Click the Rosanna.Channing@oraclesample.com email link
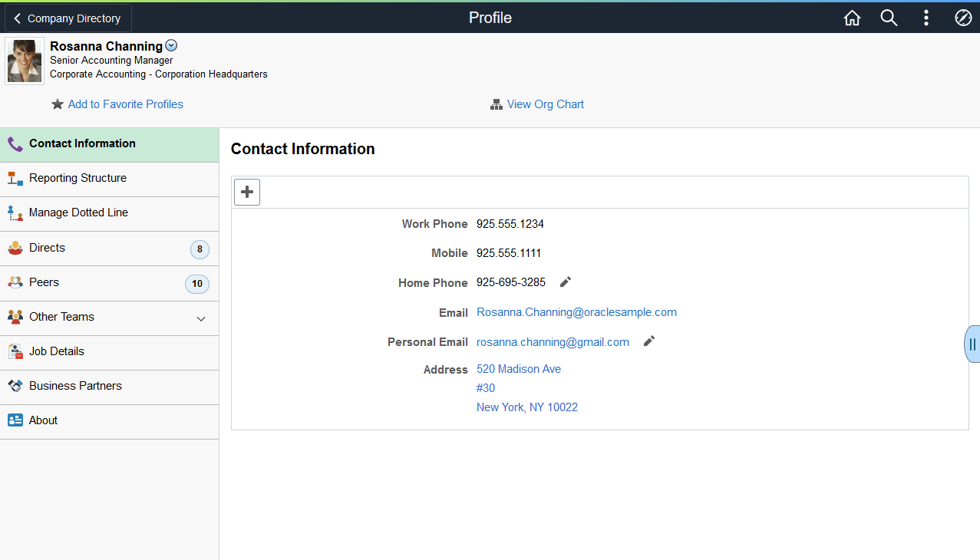This screenshot has height=560, width=980. 576,312
